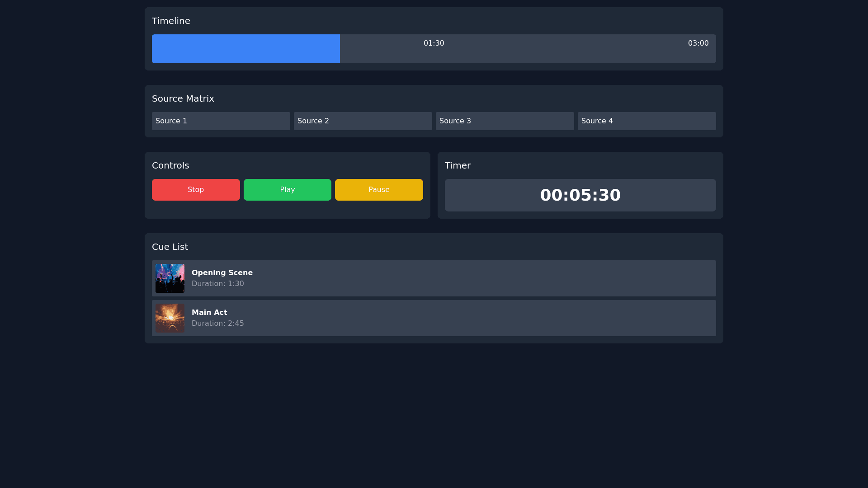Switch to Source 3
This screenshot has height=488, width=868.
coord(505,121)
